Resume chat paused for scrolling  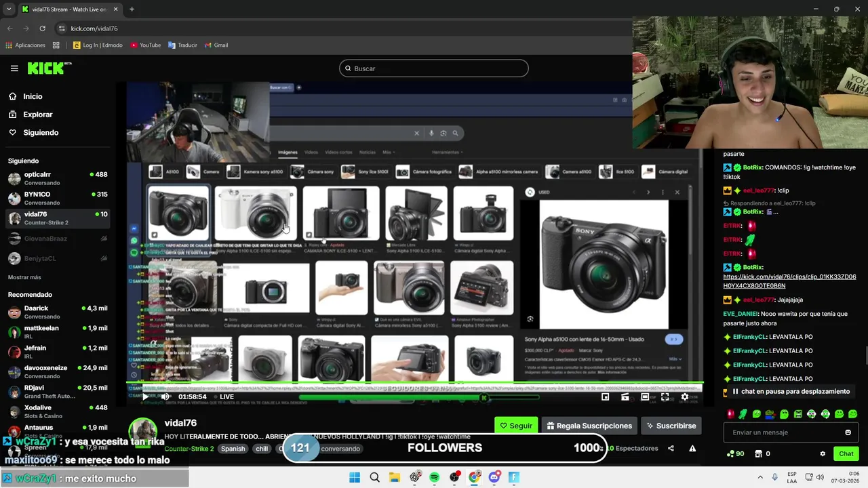791,392
